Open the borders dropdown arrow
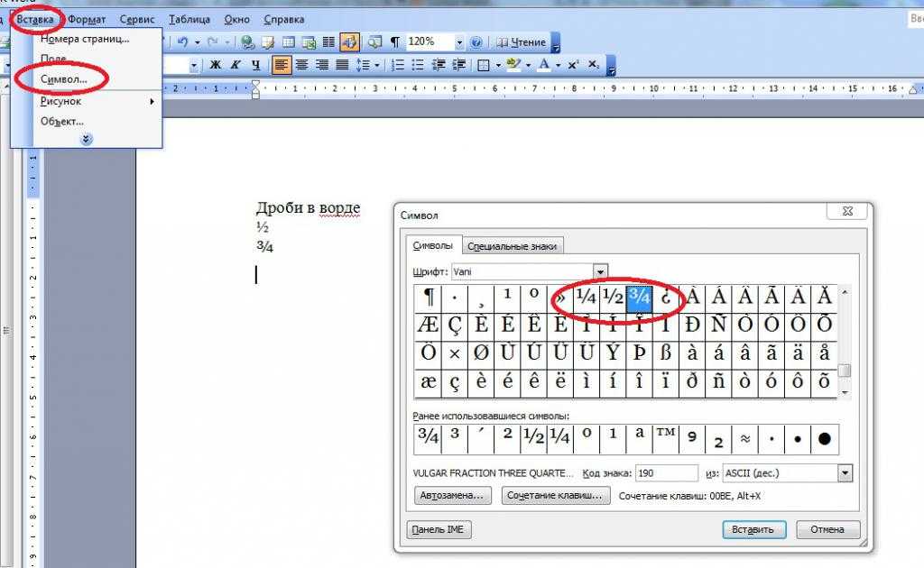The width and height of the screenshot is (924, 568). tap(498, 65)
